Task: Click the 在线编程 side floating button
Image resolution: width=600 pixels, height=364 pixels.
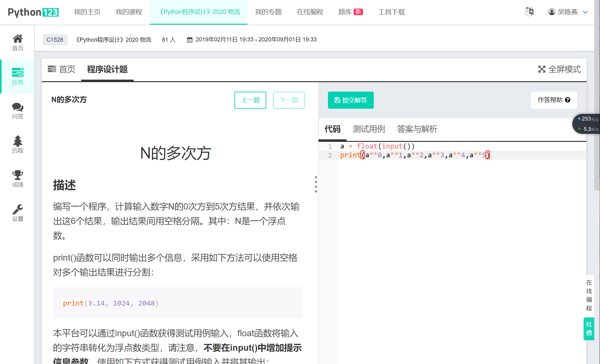Action: (x=589, y=295)
